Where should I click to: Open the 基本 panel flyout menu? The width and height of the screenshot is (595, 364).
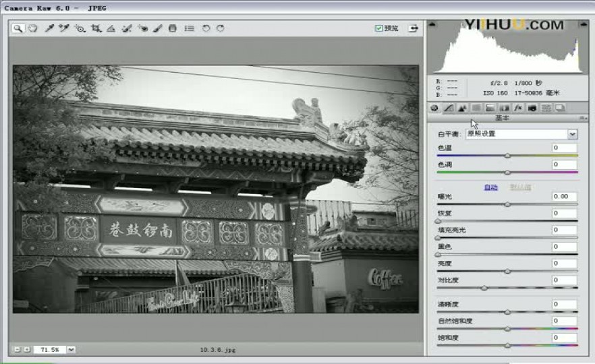tap(584, 119)
